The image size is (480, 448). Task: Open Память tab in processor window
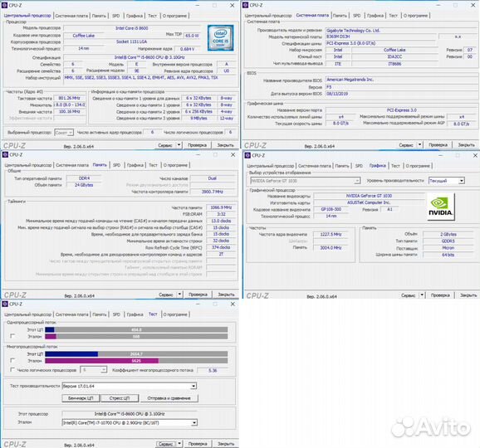(99, 16)
